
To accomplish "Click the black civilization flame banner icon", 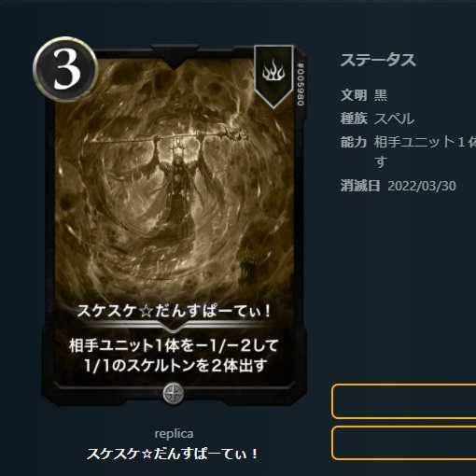I will click(x=273, y=77).
